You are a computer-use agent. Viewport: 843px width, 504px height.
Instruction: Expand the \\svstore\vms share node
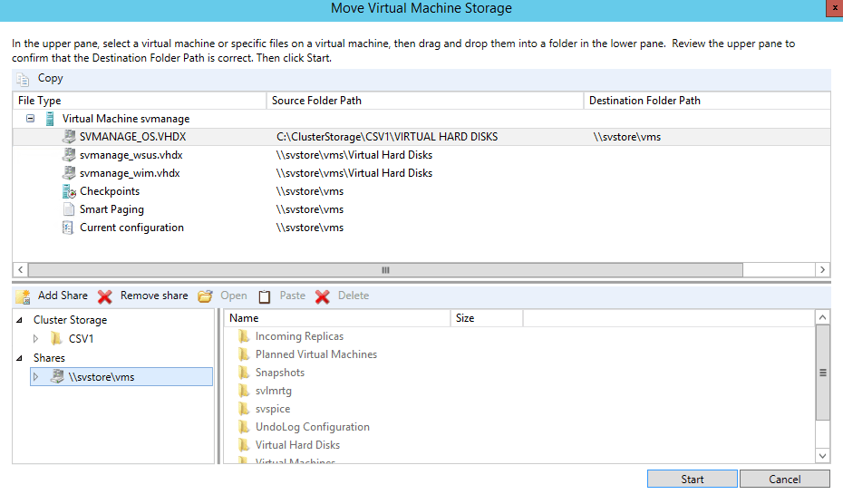(x=36, y=376)
